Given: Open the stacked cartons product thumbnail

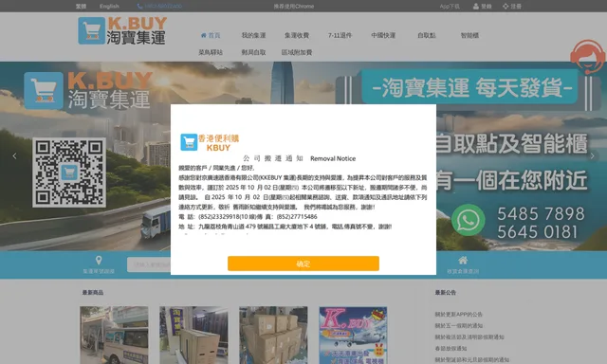Looking at the screenshot, I should click(273, 335).
